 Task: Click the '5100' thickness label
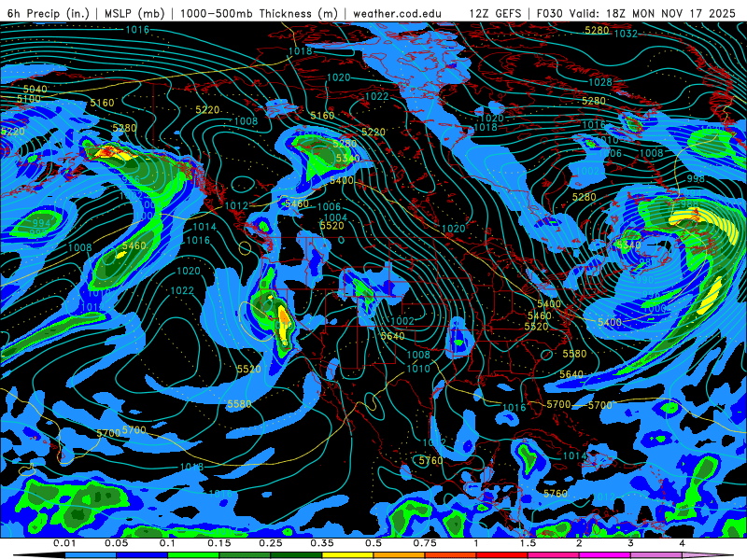coord(29,99)
